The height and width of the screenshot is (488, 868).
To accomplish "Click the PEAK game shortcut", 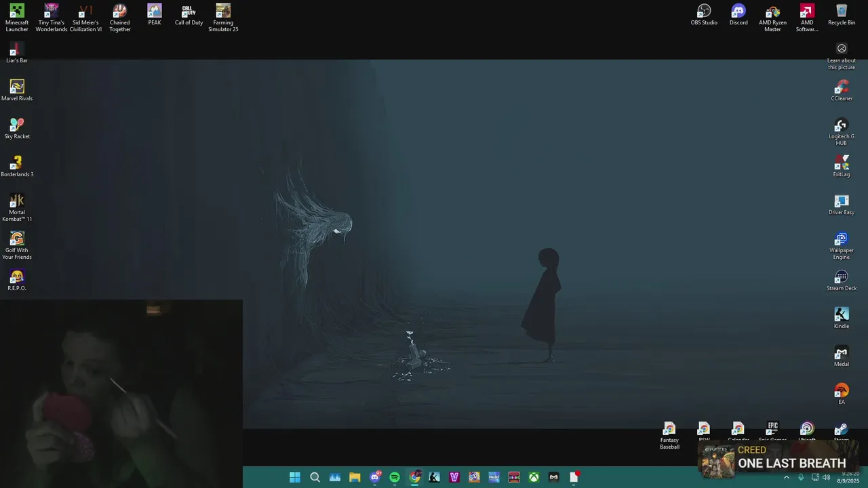I will tap(155, 15).
